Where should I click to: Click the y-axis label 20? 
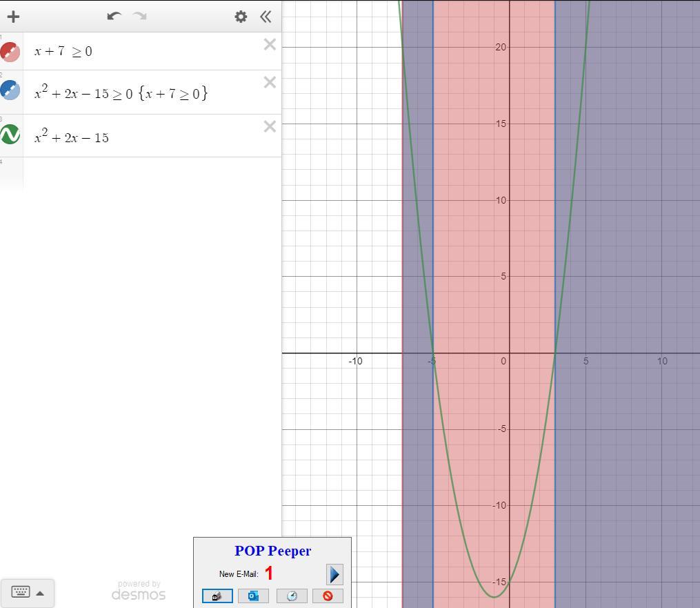pyautogui.click(x=501, y=47)
